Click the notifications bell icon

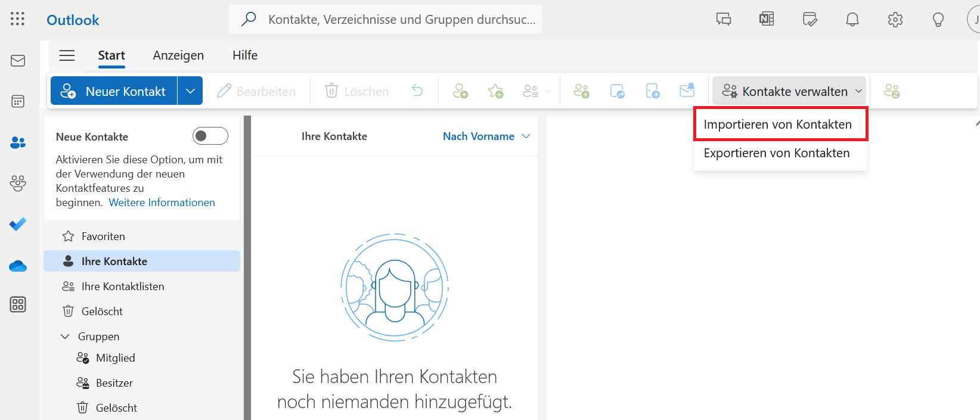coord(852,20)
